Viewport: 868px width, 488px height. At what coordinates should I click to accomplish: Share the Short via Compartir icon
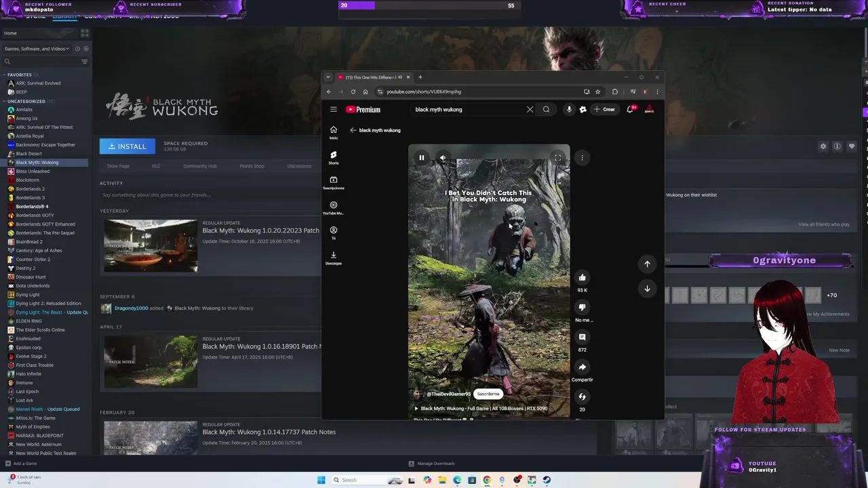[582, 367]
